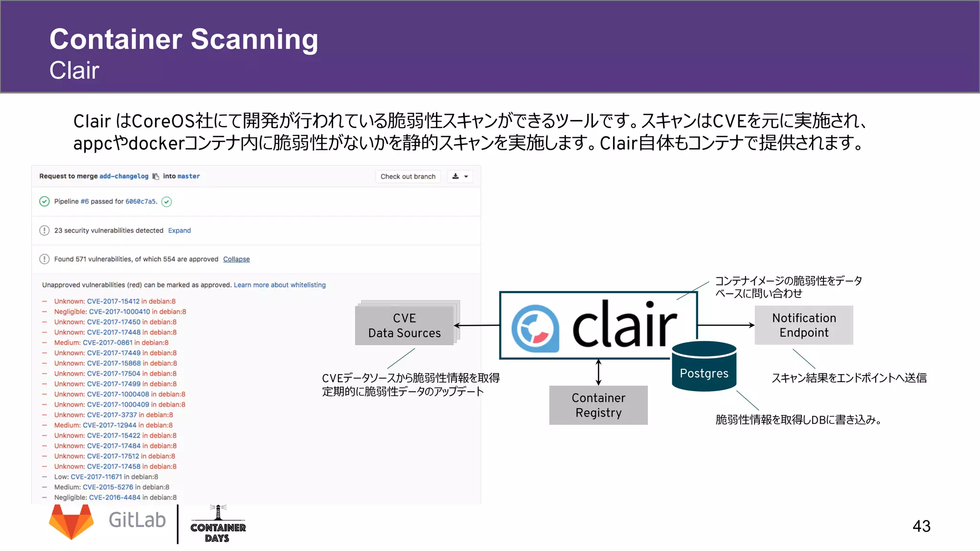980x551 pixels.
Task: Click the red dash beside CVE-2017-0861
Action: (45, 343)
